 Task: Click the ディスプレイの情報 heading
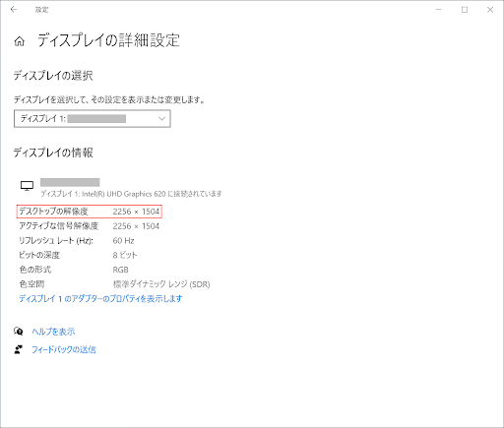[53, 153]
